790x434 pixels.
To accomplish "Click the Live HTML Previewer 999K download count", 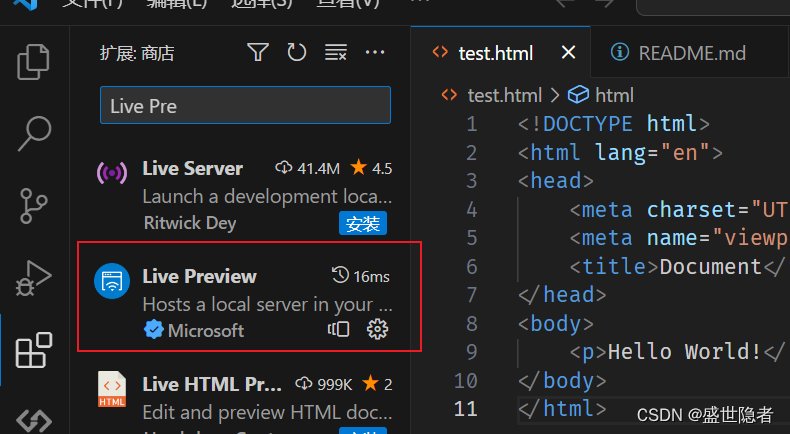I will [x=324, y=384].
